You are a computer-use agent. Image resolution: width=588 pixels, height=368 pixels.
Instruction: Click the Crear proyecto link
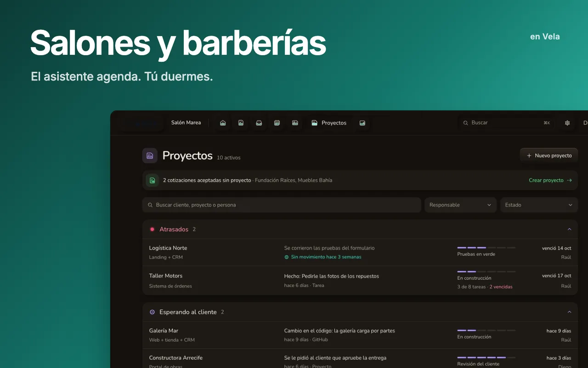coord(550,180)
